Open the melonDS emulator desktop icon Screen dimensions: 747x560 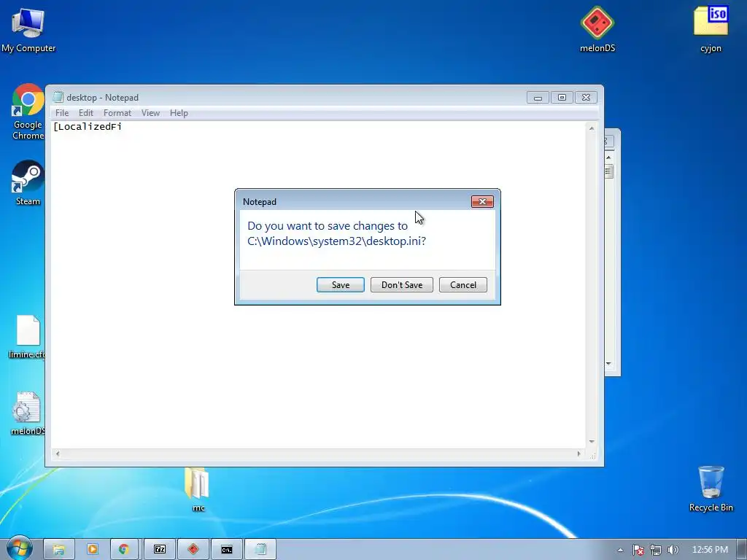597,29
